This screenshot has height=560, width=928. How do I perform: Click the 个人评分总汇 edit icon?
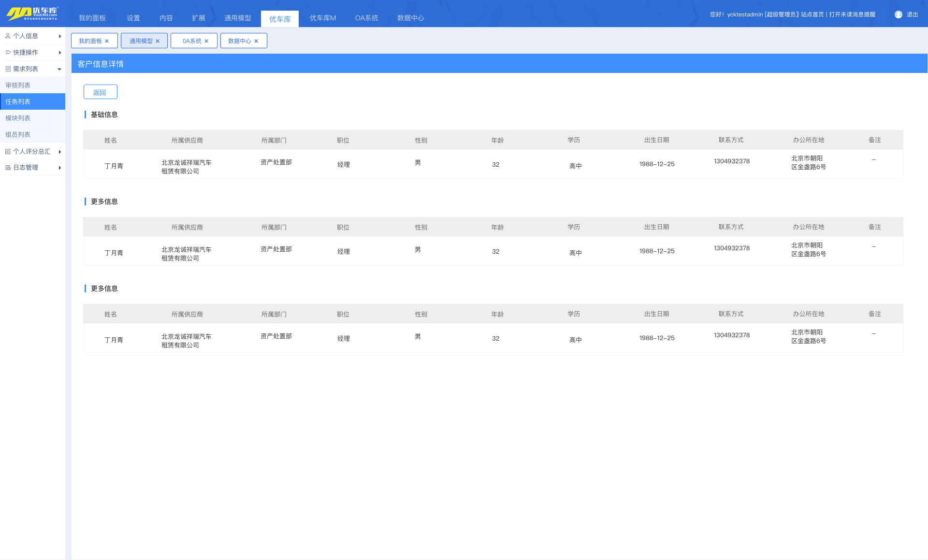[8, 151]
